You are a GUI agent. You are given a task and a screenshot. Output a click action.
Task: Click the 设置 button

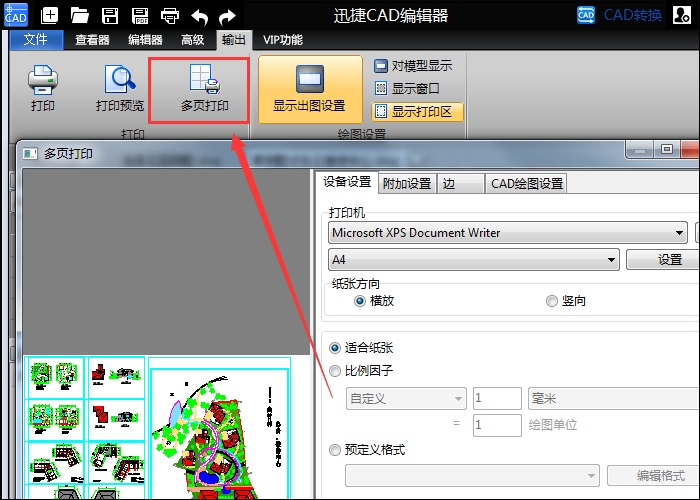663,259
